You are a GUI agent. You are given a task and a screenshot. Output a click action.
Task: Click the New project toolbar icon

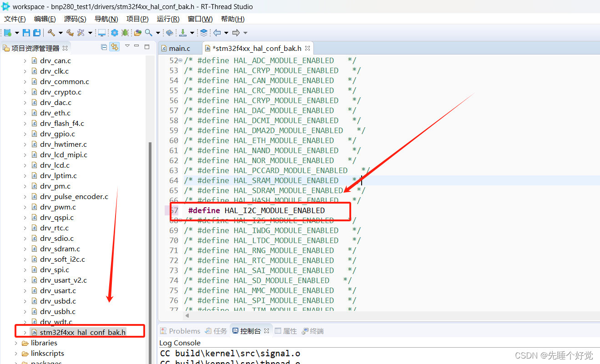click(8, 33)
